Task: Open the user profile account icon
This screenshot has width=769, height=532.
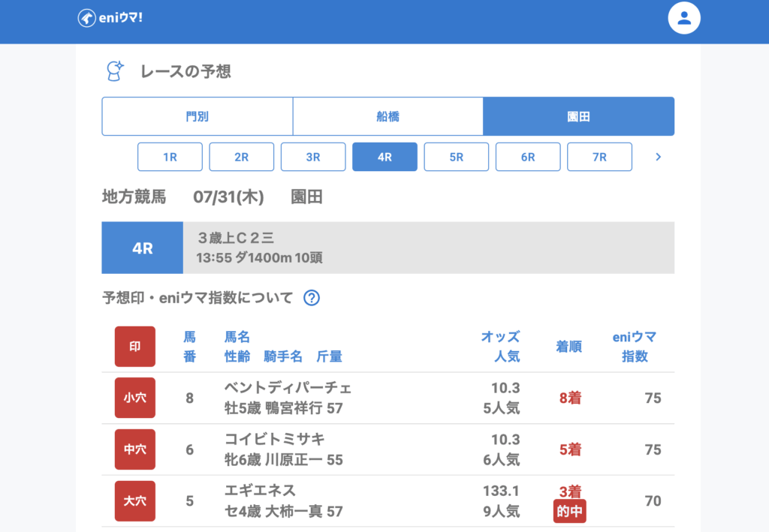Action: pyautogui.click(x=683, y=19)
